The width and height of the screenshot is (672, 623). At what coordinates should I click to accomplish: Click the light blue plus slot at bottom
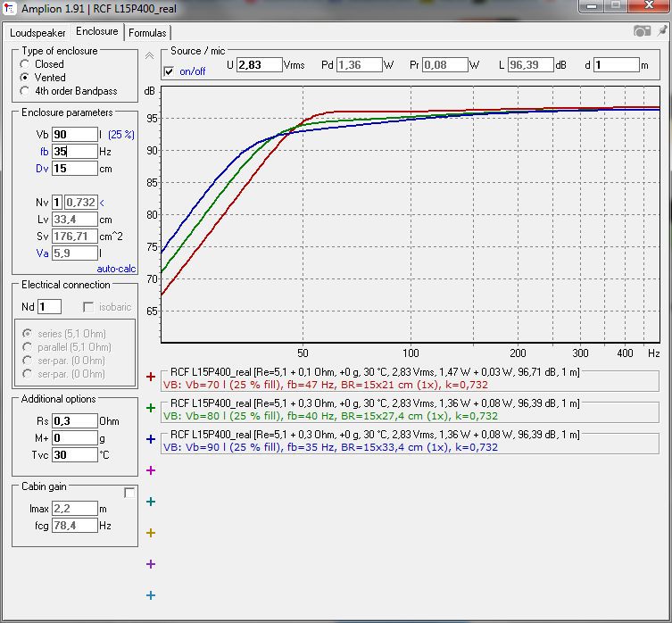(151, 595)
